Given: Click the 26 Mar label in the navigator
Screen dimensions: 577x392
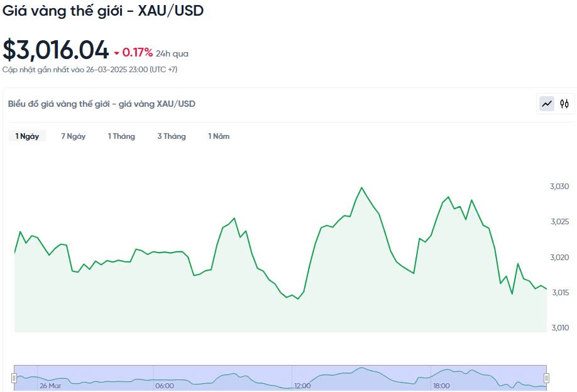Looking at the screenshot, I should (x=50, y=386).
